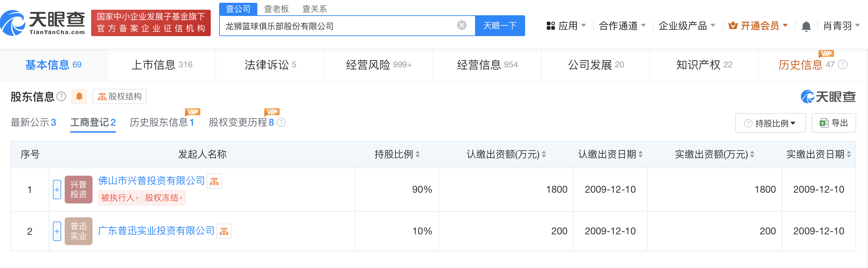Click the 被执行人 risk tag
Viewport: 868px width, 268px height.
click(x=120, y=198)
